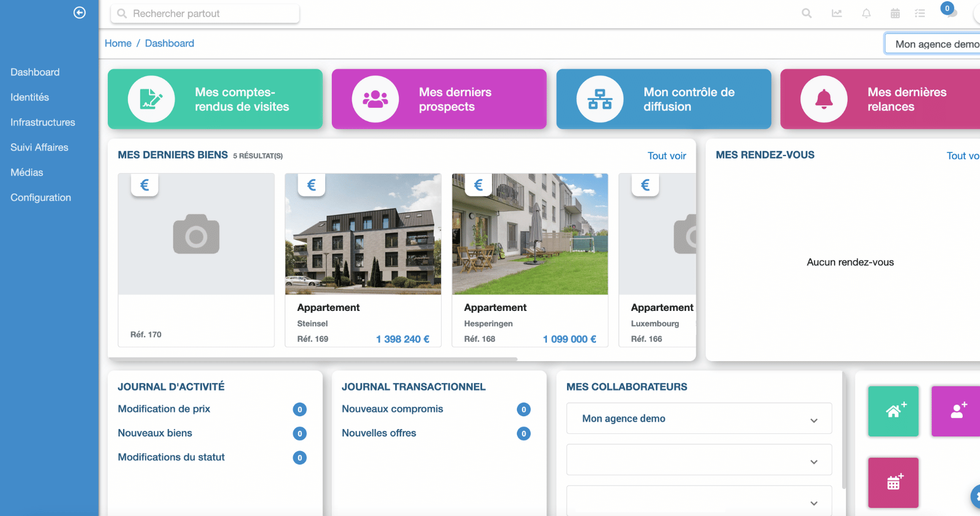Expand the Mon agence demo dropdown under Mes Collaborateurs
The width and height of the screenshot is (980, 516).
699,419
